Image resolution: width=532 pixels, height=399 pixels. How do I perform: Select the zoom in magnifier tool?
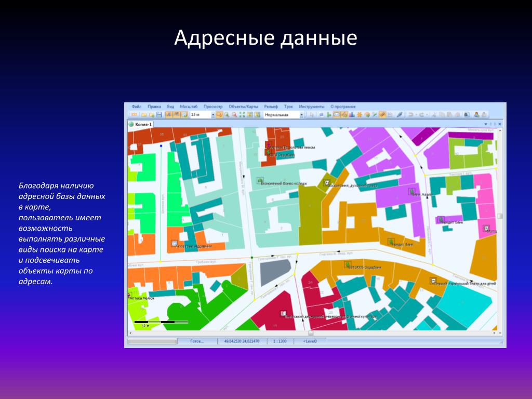227,115
